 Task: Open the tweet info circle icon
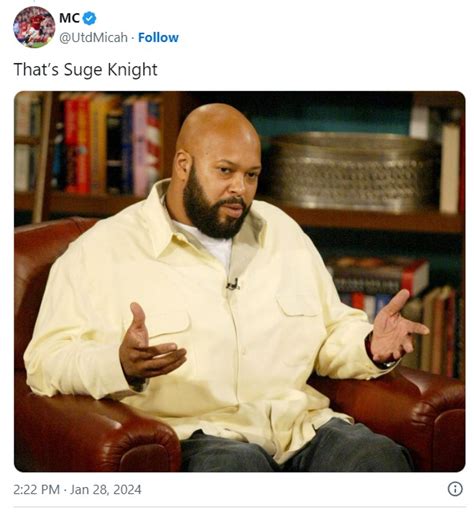click(455, 489)
